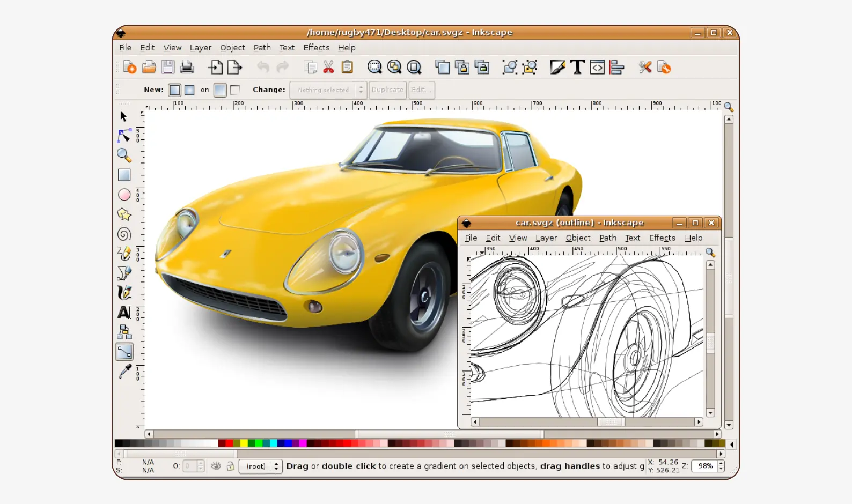Choose radial gradient for New

click(x=189, y=90)
